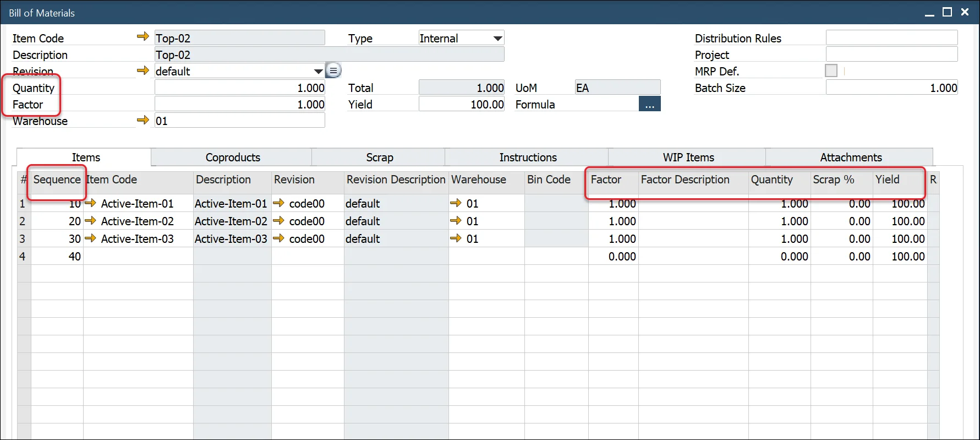The width and height of the screenshot is (980, 440).
Task: Click the Warehouse link arrow in header
Action: coord(143,120)
